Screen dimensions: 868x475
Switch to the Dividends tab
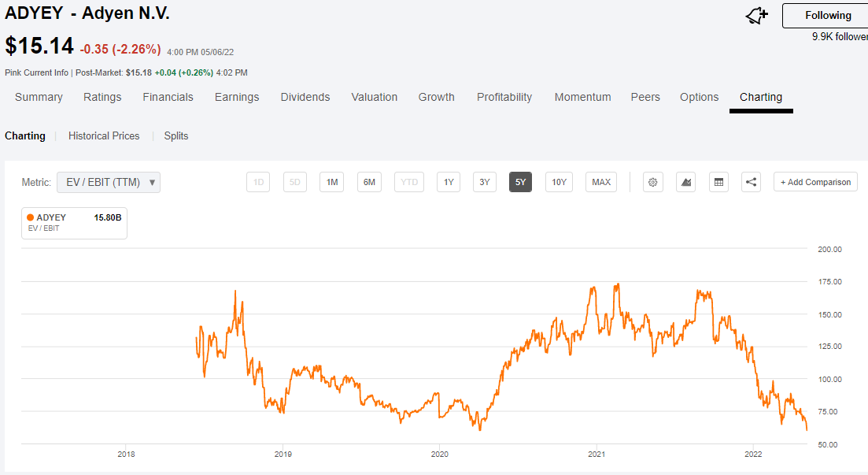(305, 97)
